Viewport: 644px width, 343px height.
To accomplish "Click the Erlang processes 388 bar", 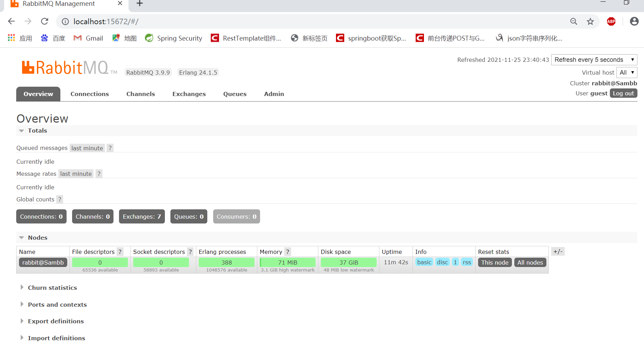I will pos(227,263).
